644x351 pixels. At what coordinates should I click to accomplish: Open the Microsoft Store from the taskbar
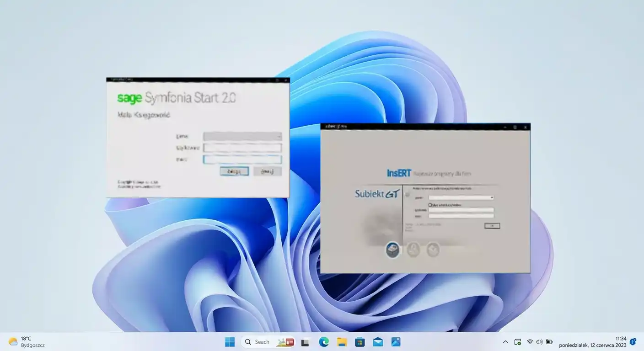pyautogui.click(x=360, y=341)
